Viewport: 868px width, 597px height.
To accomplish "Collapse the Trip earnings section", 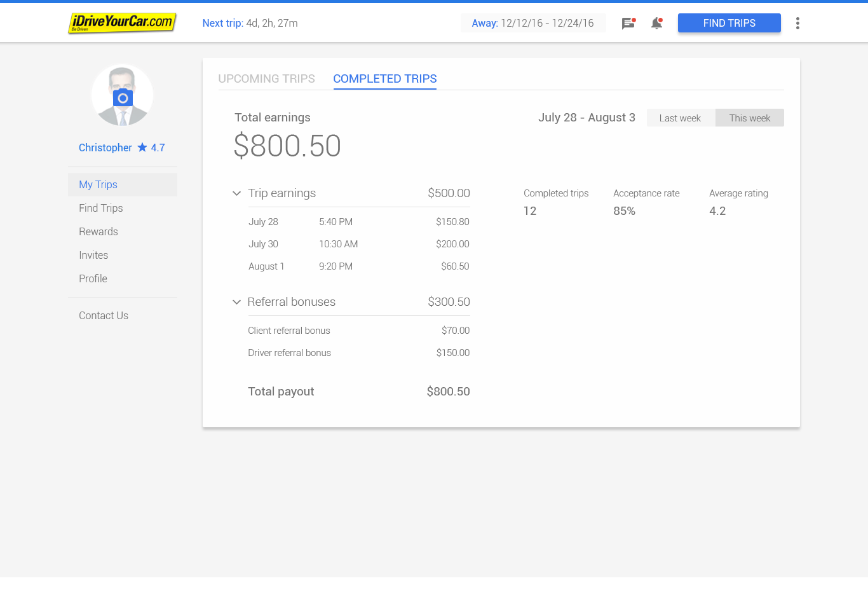I will click(236, 193).
